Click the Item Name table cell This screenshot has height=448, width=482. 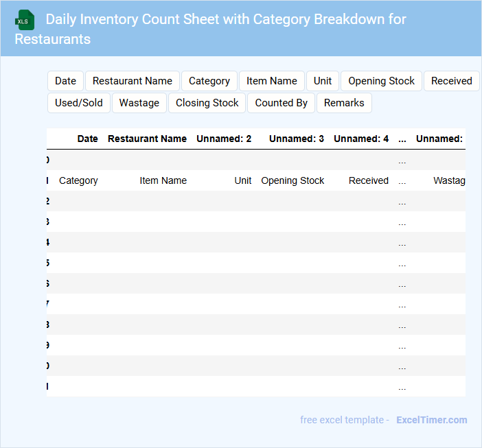click(163, 180)
